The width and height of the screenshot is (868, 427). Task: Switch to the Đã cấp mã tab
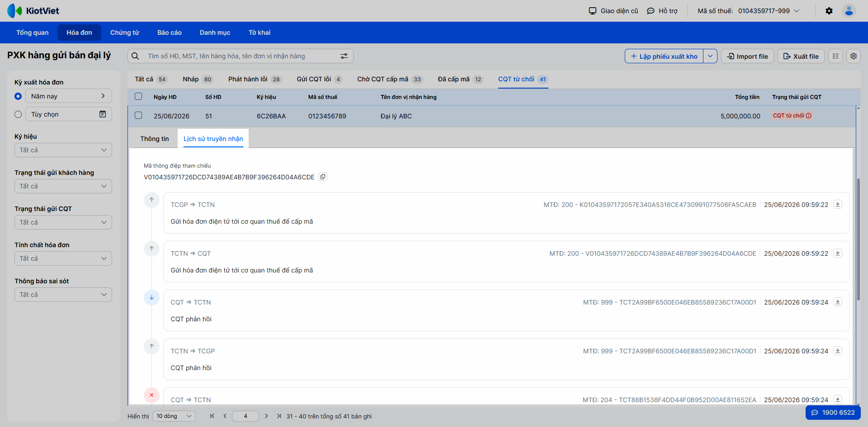[460, 79]
